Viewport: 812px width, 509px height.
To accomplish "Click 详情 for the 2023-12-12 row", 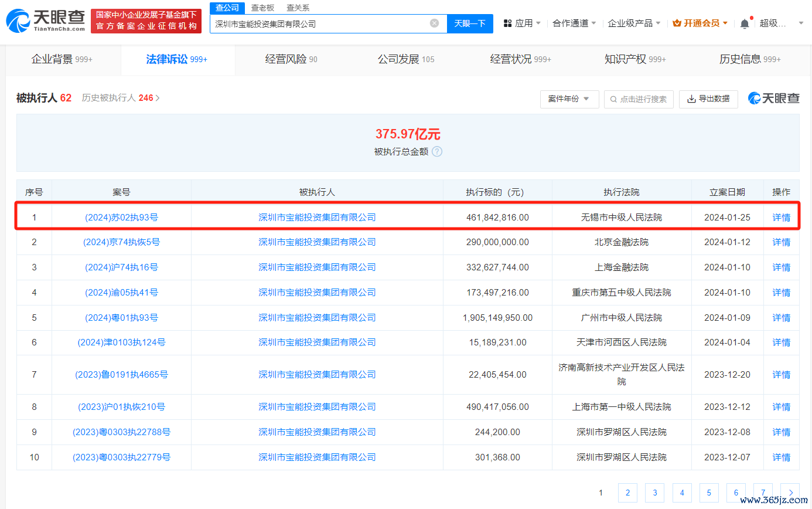I will click(x=781, y=407).
